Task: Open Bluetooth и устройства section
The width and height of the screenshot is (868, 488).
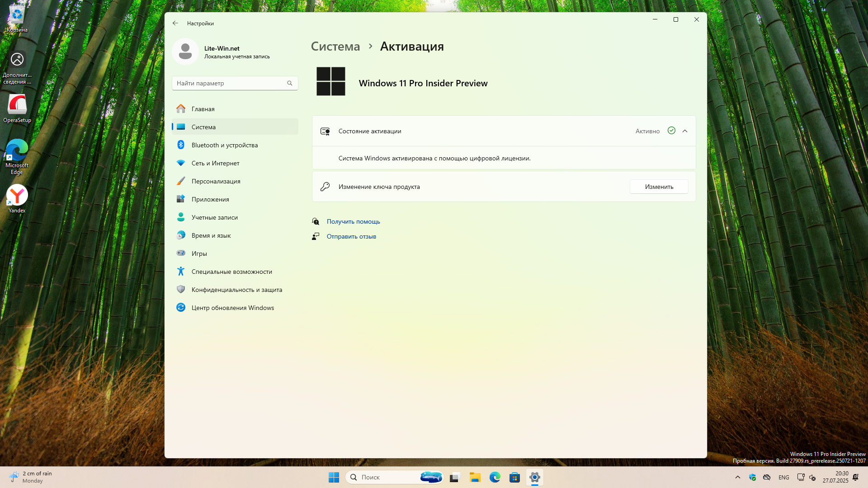Action: coord(224,145)
